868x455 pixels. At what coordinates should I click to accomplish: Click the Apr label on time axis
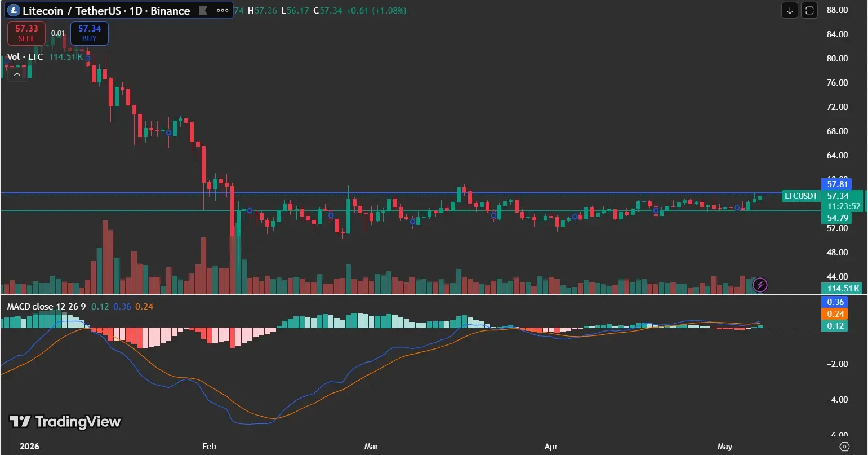coord(551,447)
